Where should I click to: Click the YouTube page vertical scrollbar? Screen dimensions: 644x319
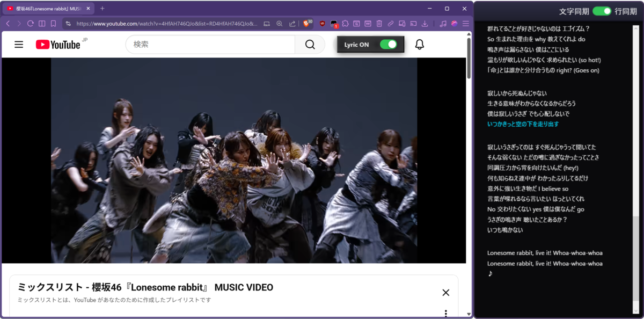(469, 59)
